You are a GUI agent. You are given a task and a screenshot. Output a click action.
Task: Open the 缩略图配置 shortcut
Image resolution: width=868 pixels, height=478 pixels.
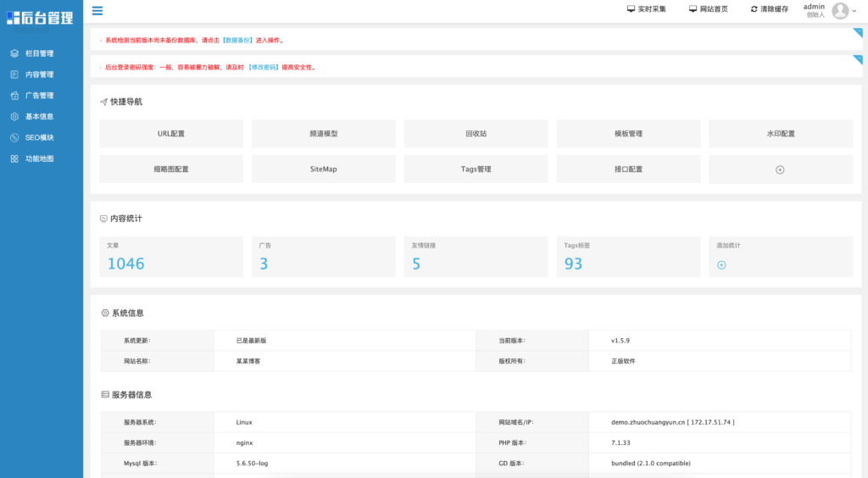[171, 170]
